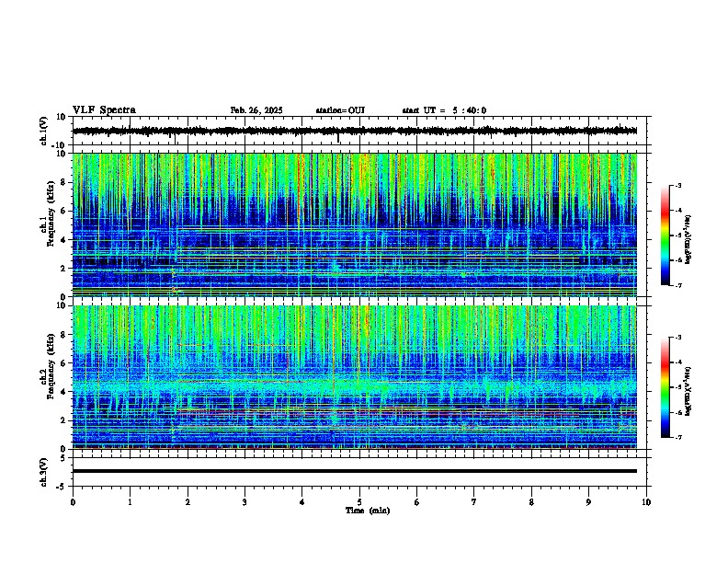Image resolution: width=728 pixels, height=563 pixels.
Task: Click the time axis tick label "7"
Action: [x=474, y=502]
